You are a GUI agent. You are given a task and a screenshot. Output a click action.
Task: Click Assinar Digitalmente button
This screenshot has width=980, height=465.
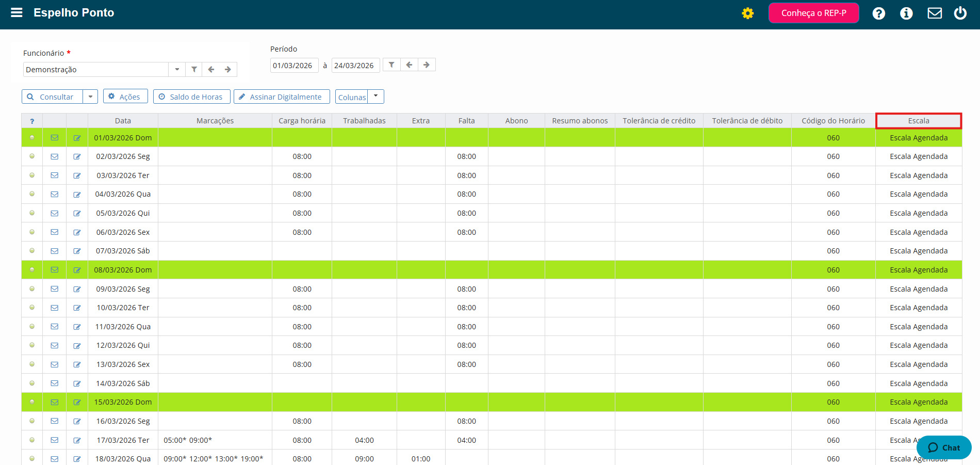pyautogui.click(x=282, y=97)
